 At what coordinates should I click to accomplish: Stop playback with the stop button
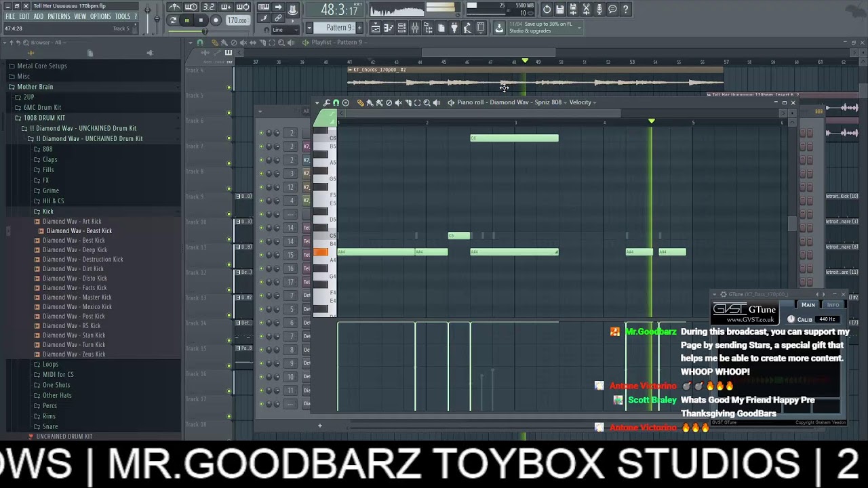[x=201, y=20]
